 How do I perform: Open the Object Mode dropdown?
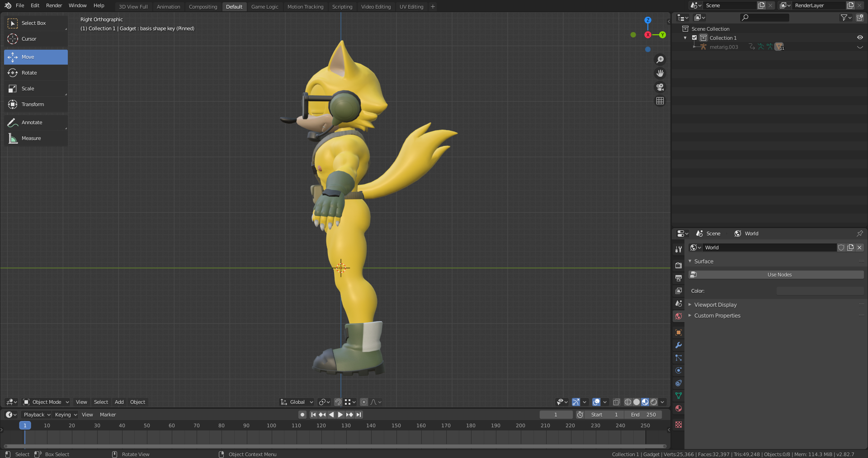46,402
